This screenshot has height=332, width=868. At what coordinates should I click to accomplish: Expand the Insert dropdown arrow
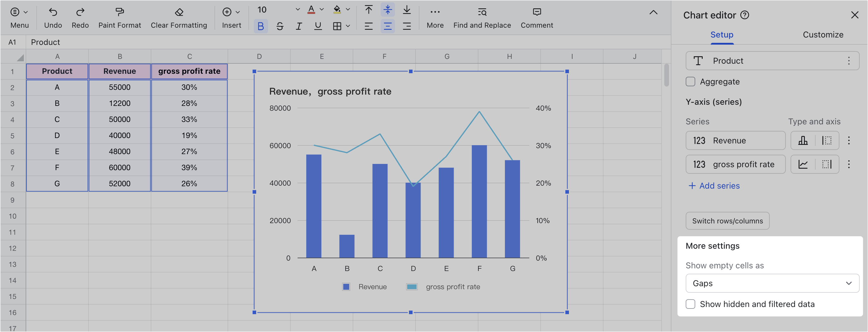tap(238, 12)
